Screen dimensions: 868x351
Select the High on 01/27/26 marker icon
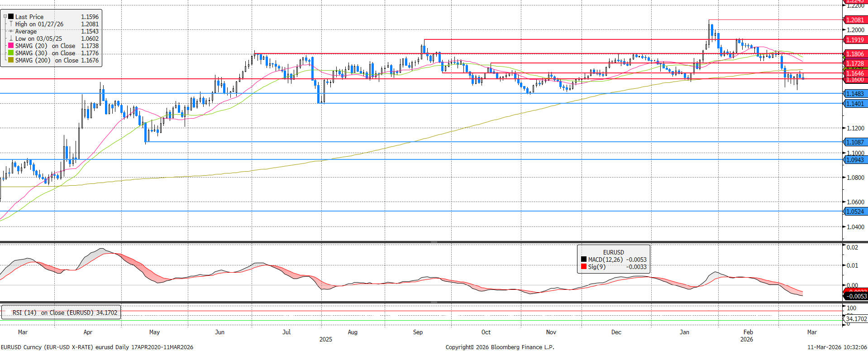pos(11,24)
